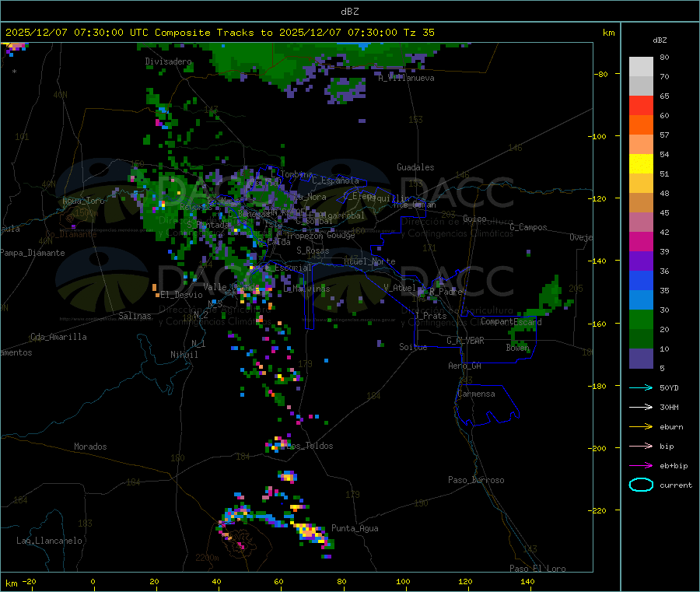Viewport: 700px width, 592px height.
Task: Click the 'Guico' map label
Action: (x=474, y=219)
